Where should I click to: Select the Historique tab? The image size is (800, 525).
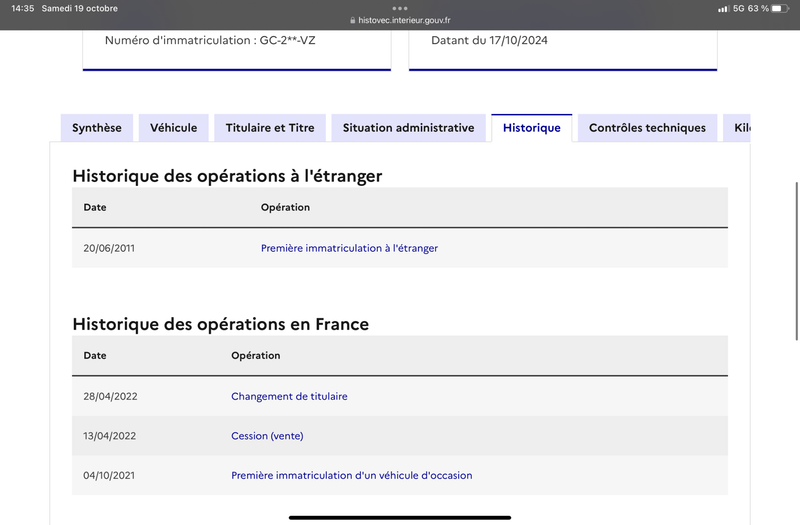pos(532,128)
